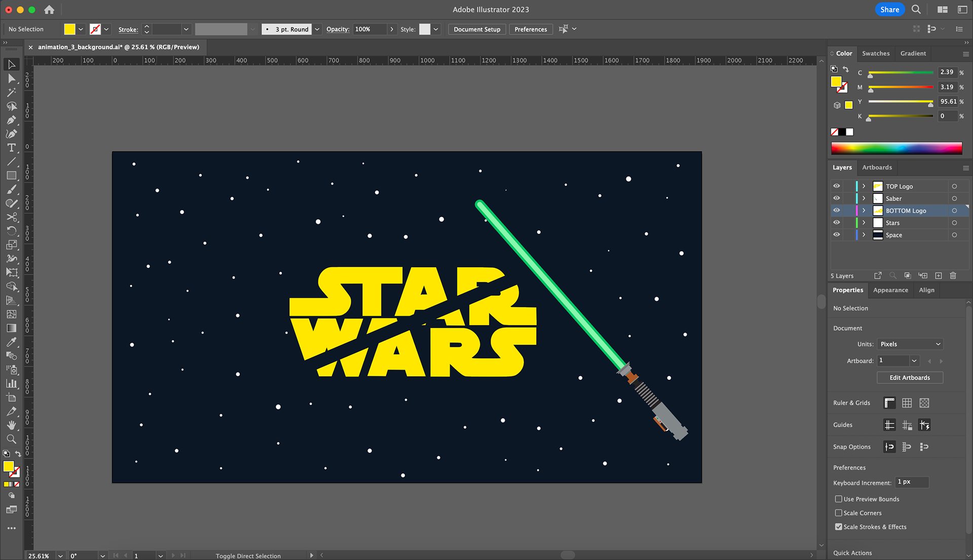
Task: Hide the Stars layer
Action: pyautogui.click(x=837, y=222)
